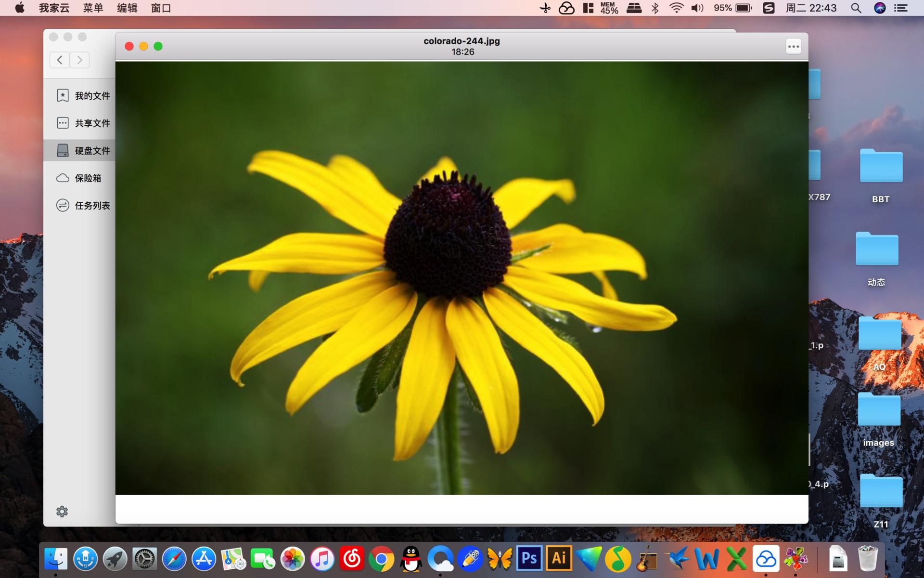
Task: Show the 任务列表 task list
Action: point(83,205)
